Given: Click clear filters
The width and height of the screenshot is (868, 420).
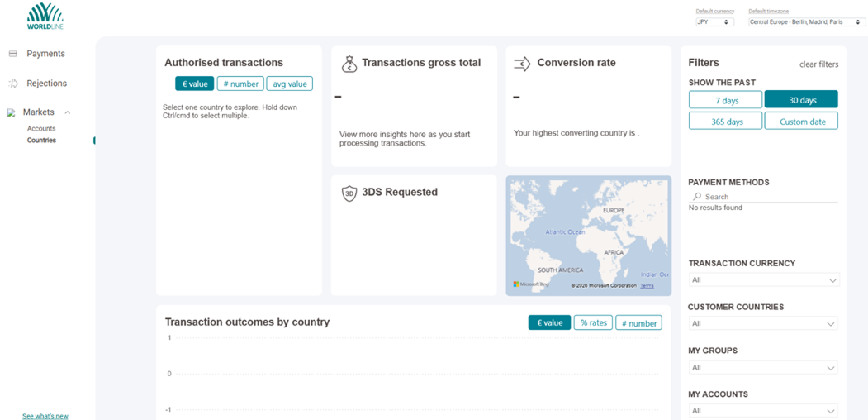Looking at the screenshot, I should click(818, 64).
